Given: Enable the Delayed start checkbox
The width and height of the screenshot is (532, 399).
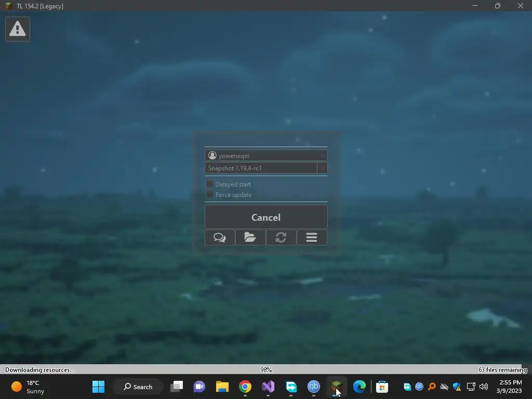Looking at the screenshot, I should [x=210, y=184].
